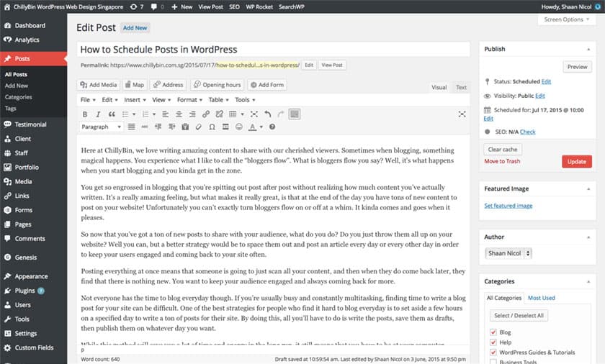Insert a bulleted list
Viewport: 605px width, 364px height.
point(125,114)
